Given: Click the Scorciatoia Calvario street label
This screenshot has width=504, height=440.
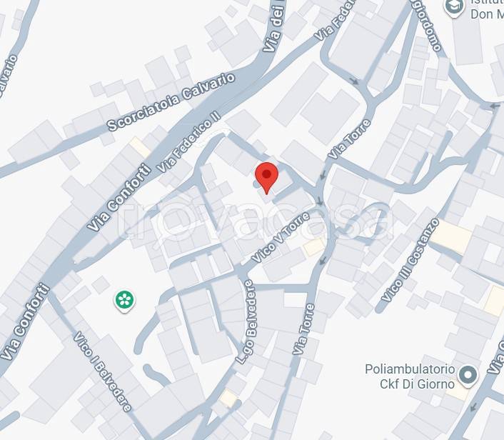Looking at the screenshot, I should 171,101.
